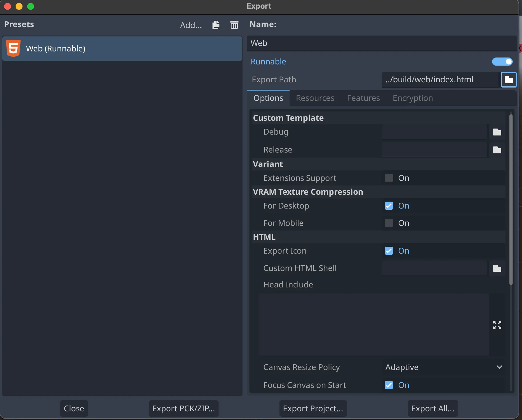Browse for the Export Path
Image resolution: width=522 pixels, height=420 pixels.
click(508, 80)
